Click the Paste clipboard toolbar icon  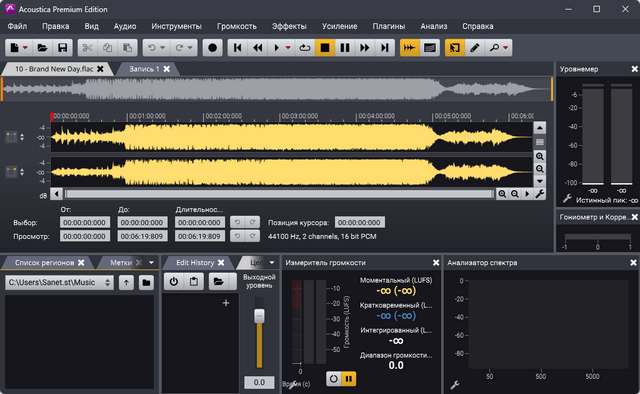tap(127, 48)
